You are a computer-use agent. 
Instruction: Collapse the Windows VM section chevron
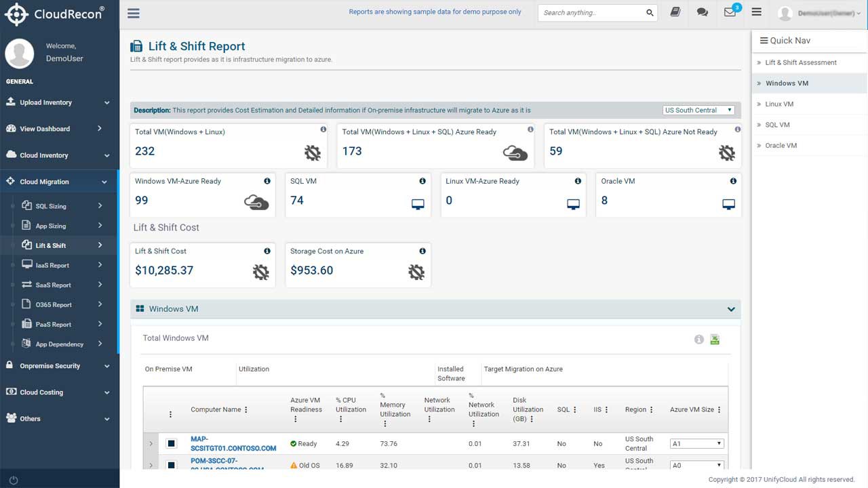731,309
